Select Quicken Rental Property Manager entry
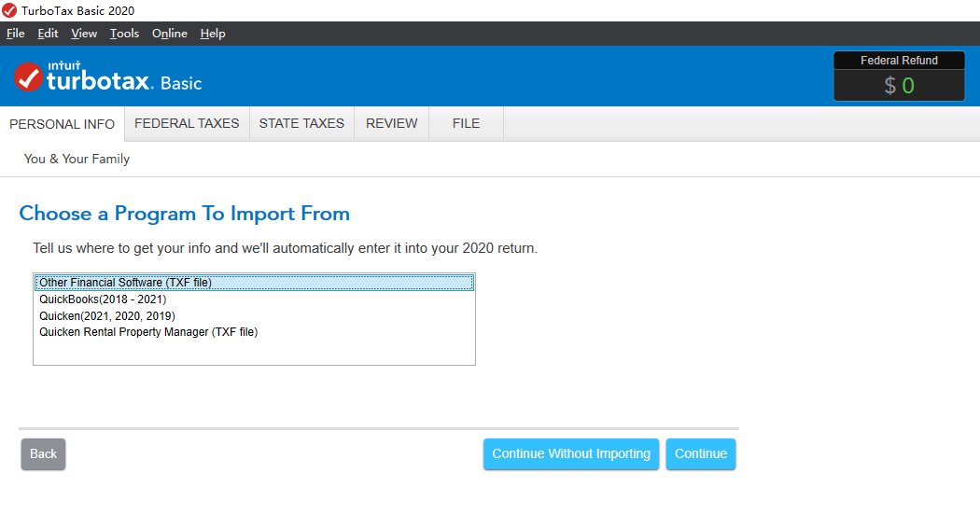 coord(148,332)
